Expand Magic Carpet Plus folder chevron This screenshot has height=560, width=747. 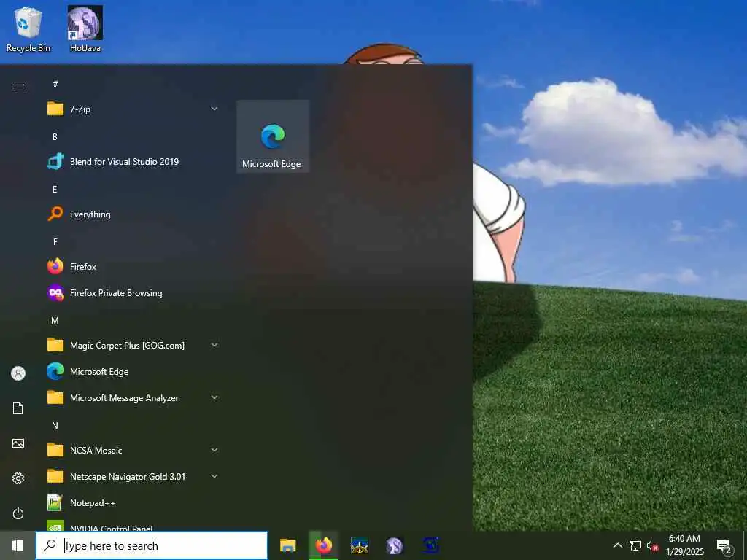pos(214,345)
